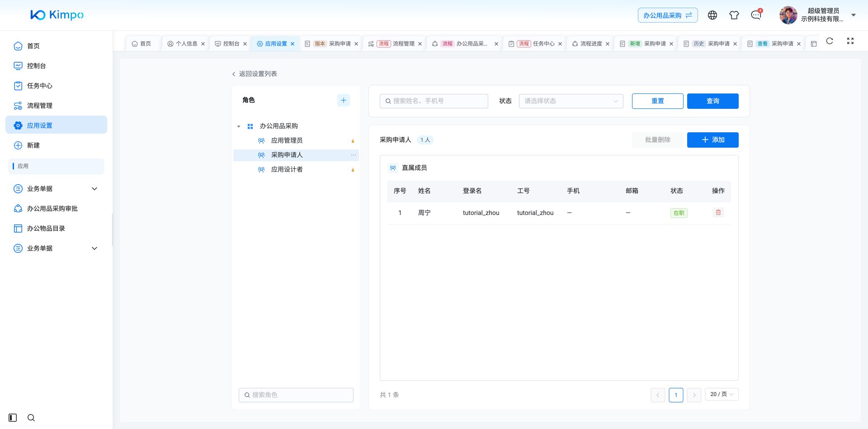Screen dimensions: 868x429
Task: Switch to the 流程管理 tab
Action: click(395, 44)
